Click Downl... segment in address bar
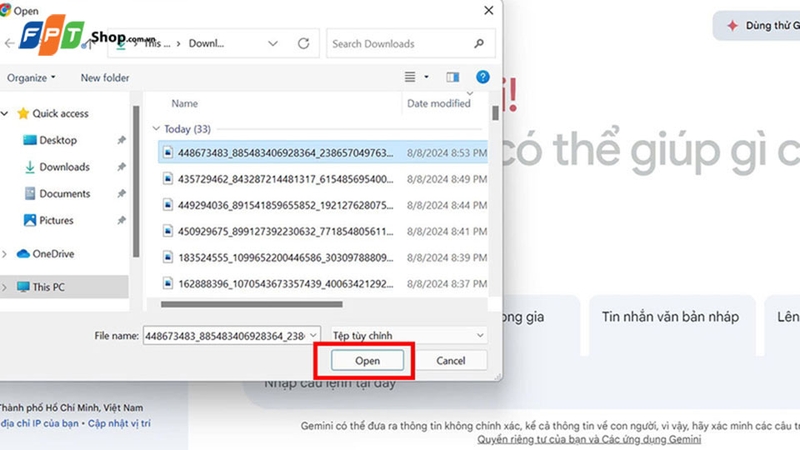The image size is (800, 450). (206, 44)
